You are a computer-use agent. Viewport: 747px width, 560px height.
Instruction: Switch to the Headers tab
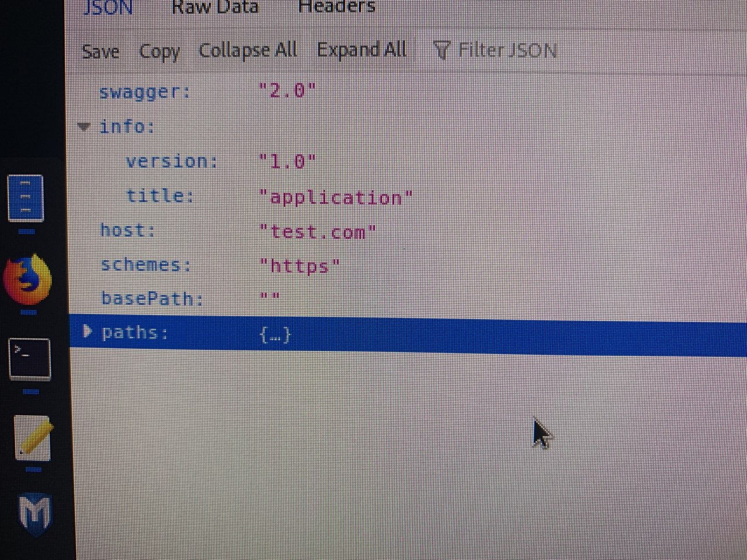tap(337, 7)
